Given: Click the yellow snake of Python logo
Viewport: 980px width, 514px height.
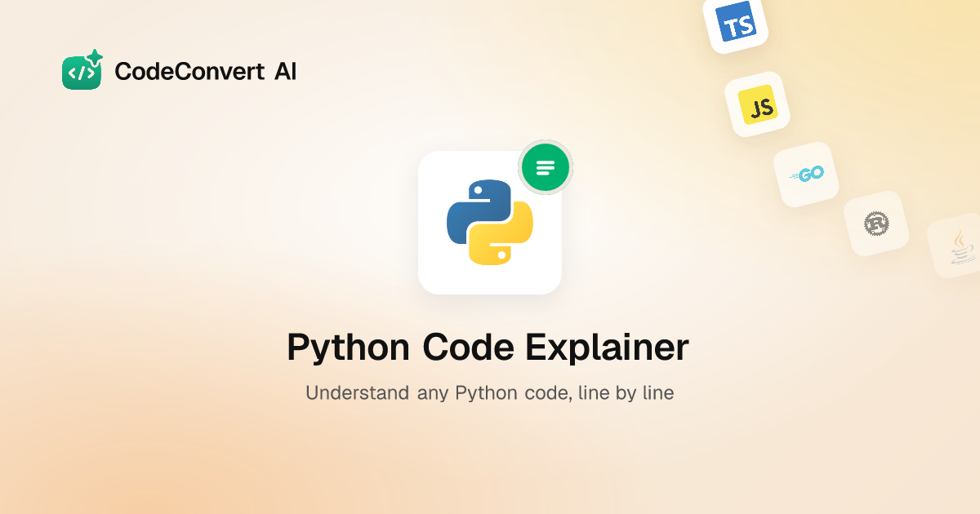Looking at the screenshot, I should [501, 235].
